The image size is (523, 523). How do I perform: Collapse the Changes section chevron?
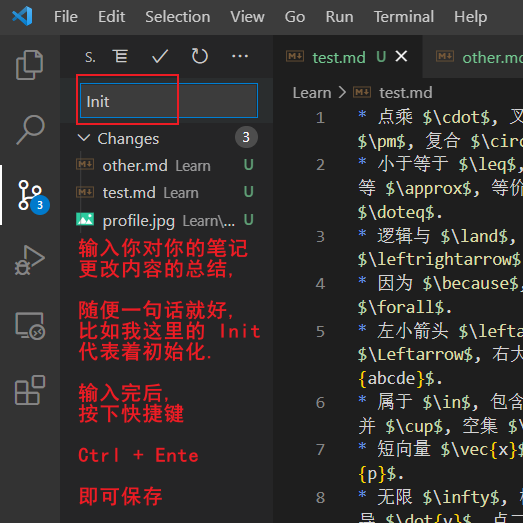tap(83, 137)
